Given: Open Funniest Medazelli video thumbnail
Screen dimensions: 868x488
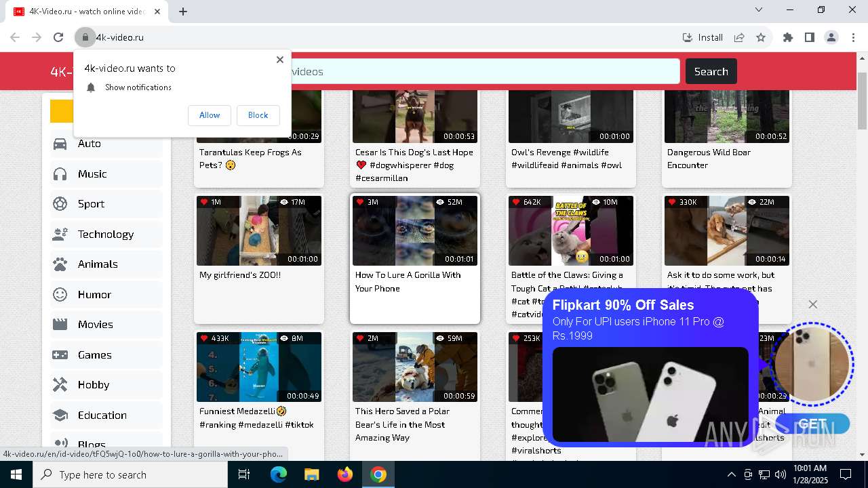Looking at the screenshot, I should coord(259,367).
